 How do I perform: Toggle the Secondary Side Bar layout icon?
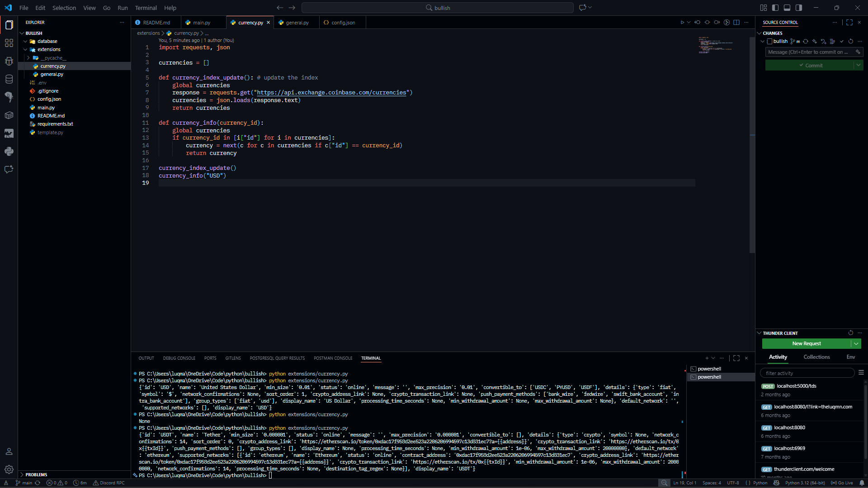[799, 8]
